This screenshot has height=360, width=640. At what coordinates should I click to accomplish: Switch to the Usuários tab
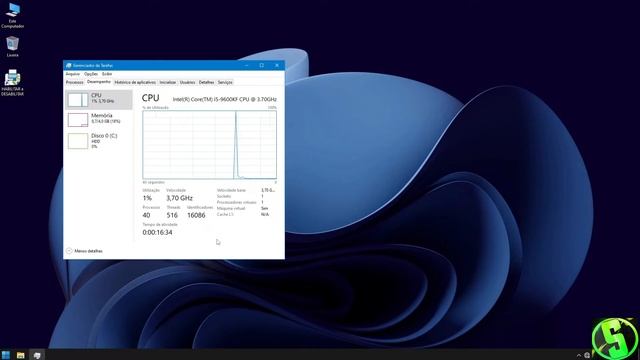pyautogui.click(x=187, y=82)
